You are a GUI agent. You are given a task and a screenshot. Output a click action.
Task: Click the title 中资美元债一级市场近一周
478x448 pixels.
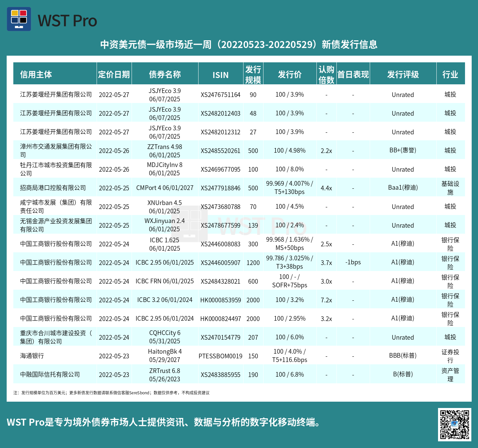(x=239, y=44)
